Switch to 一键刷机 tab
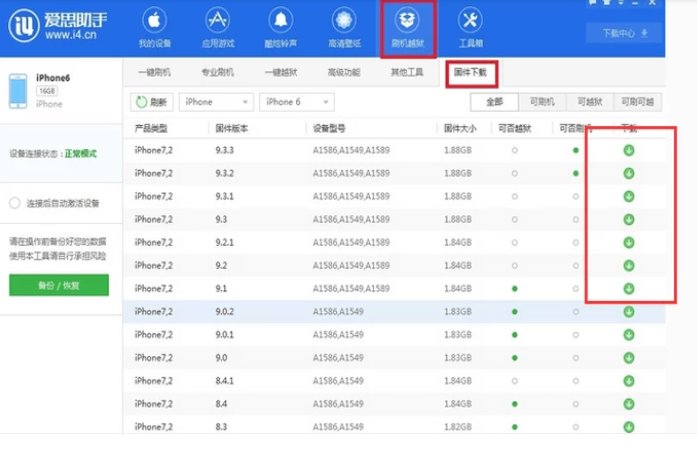This screenshot has height=460, width=697. [x=154, y=72]
